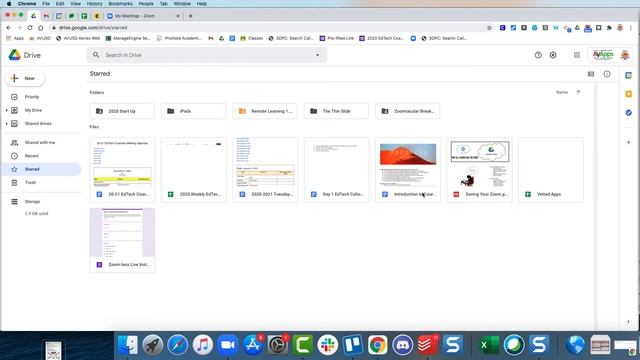Open Shared drives in the sidebar

click(x=38, y=124)
